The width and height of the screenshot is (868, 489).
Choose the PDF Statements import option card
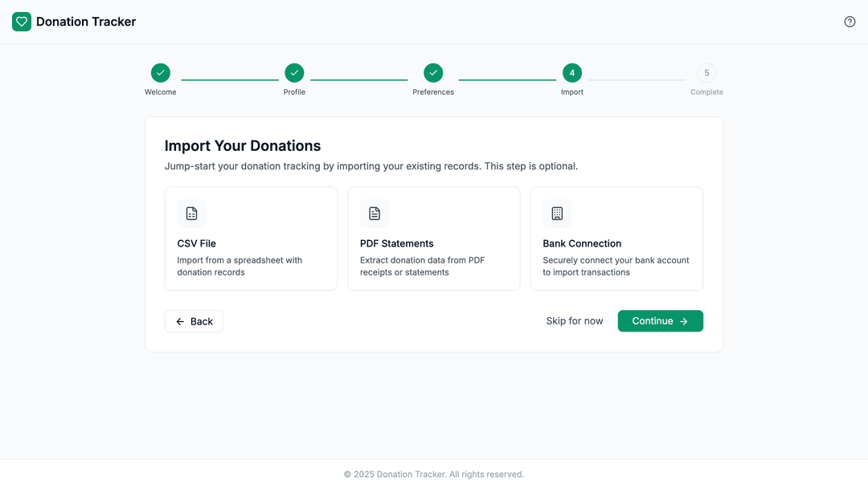[x=434, y=238]
